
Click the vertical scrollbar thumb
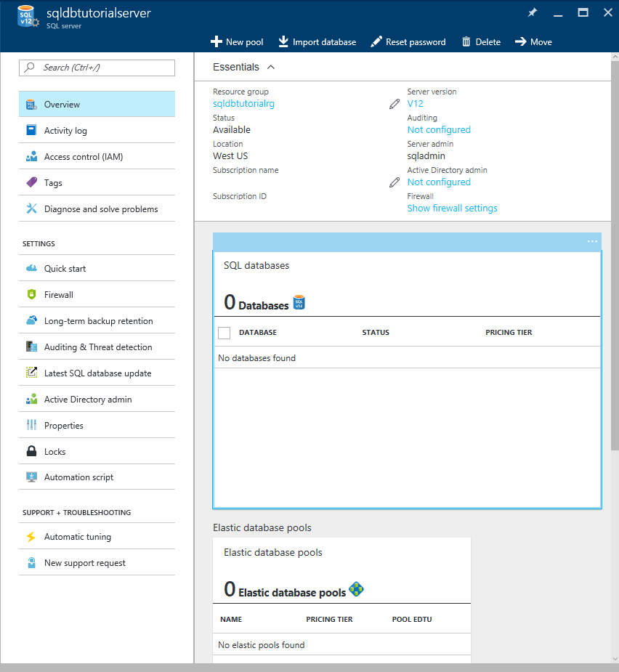click(x=615, y=255)
